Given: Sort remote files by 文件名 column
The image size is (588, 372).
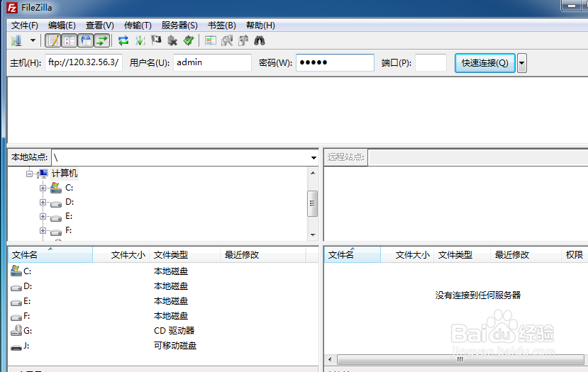Looking at the screenshot, I should pyautogui.click(x=352, y=255).
